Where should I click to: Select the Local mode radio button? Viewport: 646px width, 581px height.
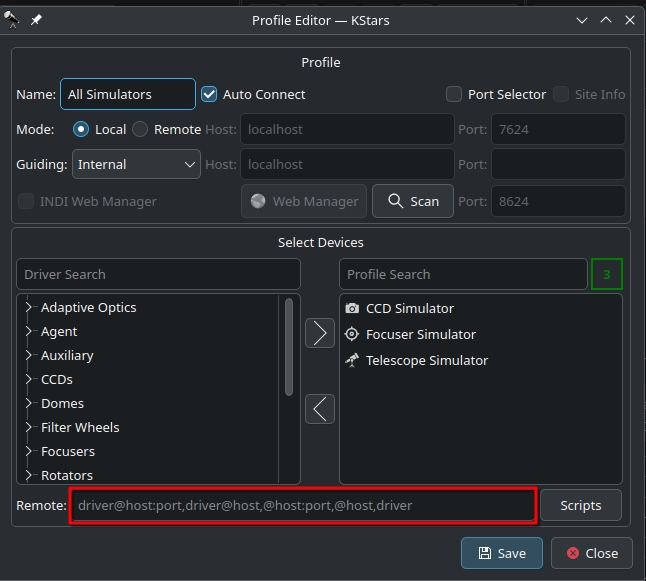(81, 129)
